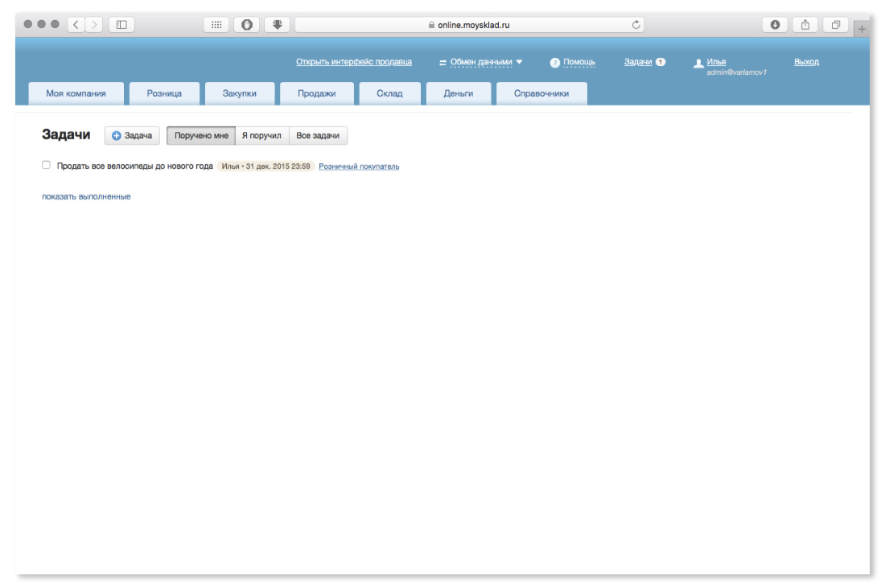Click the blue plus icon on Задача button
The width and height of the screenshot is (885, 588).
point(117,135)
